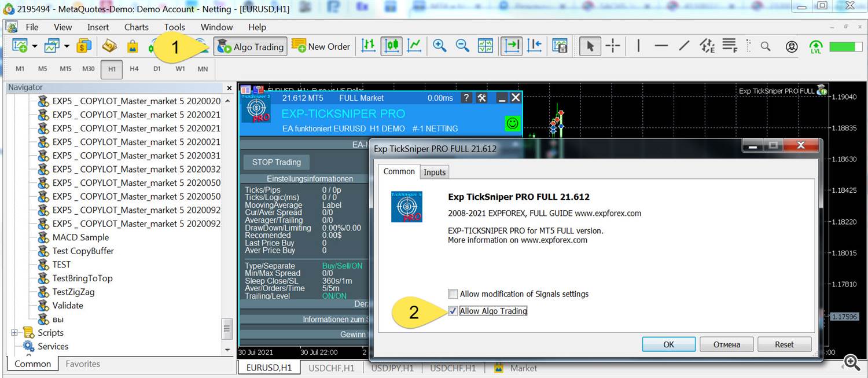
Task: Click the Отмена cancel button
Action: [727, 344]
